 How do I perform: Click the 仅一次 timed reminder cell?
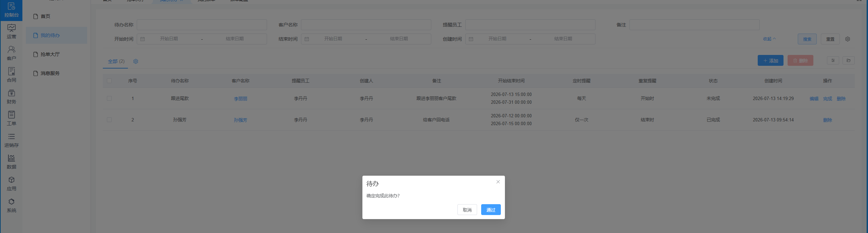[582, 120]
